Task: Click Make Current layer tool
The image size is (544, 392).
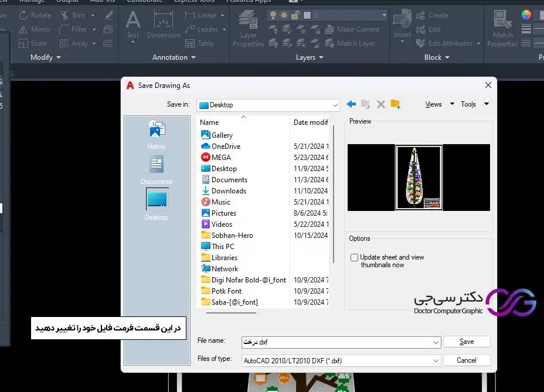Action: (352, 29)
